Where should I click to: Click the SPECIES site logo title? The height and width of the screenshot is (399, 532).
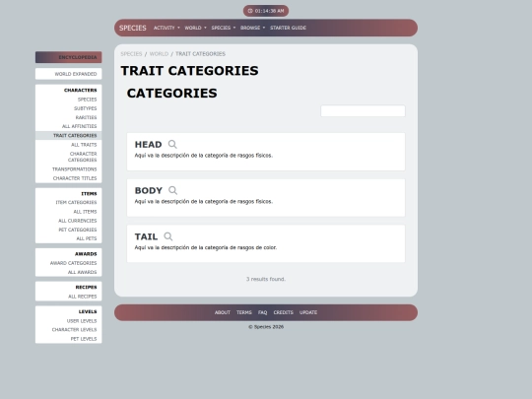tap(133, 28)
